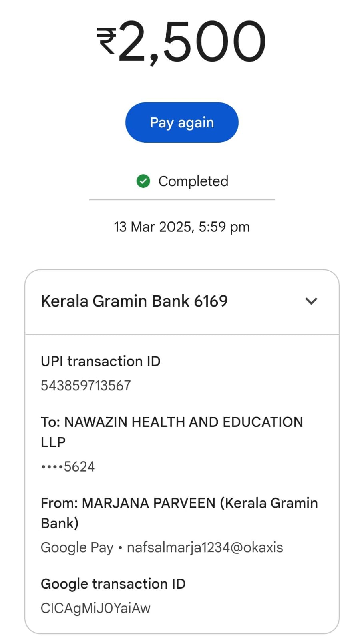This screenshot has width=364, height=639.
Task: Click the UPI address nafsalmarja1234@okaxis
Action: pyautogui.click(x=205, y=547)
